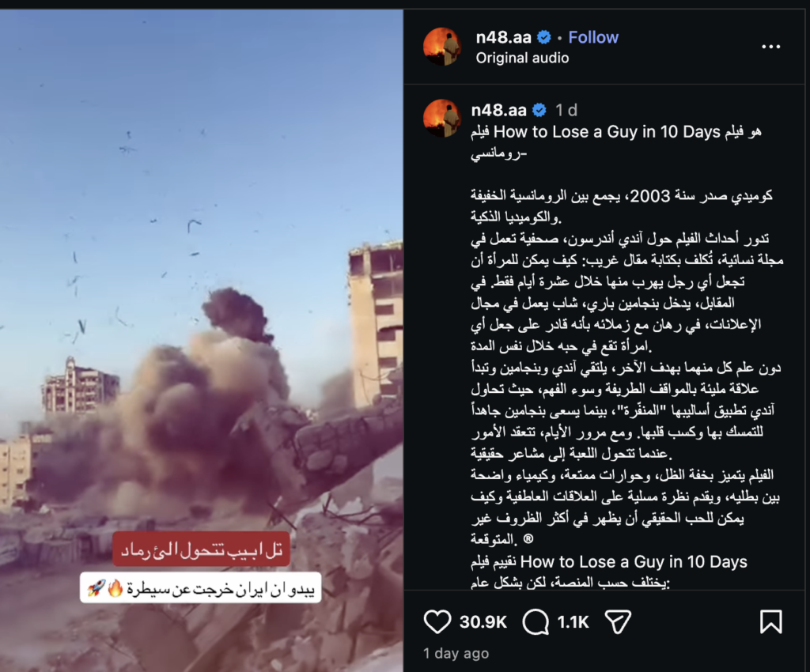
Task: Click the n48.aa username in the header
Action: 503,37
